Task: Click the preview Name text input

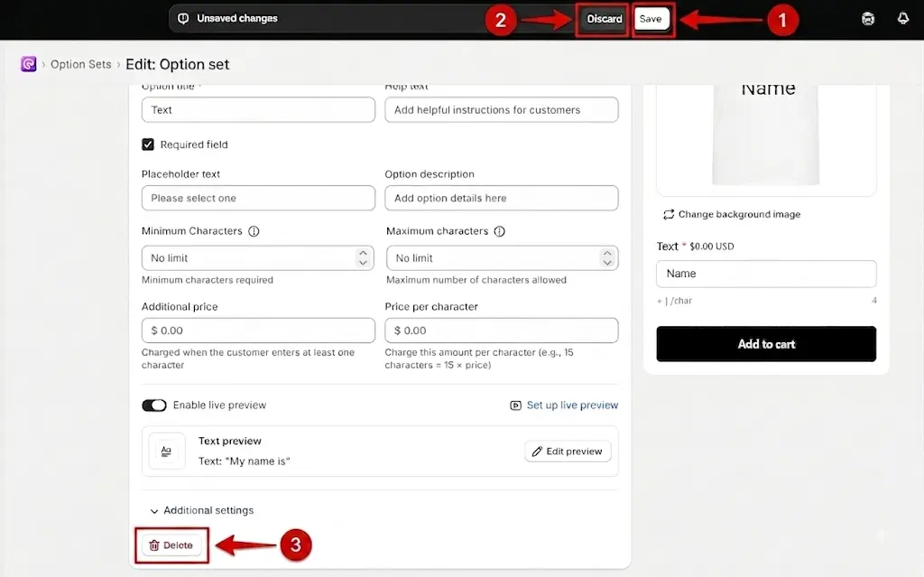Action: pos(766,274)
